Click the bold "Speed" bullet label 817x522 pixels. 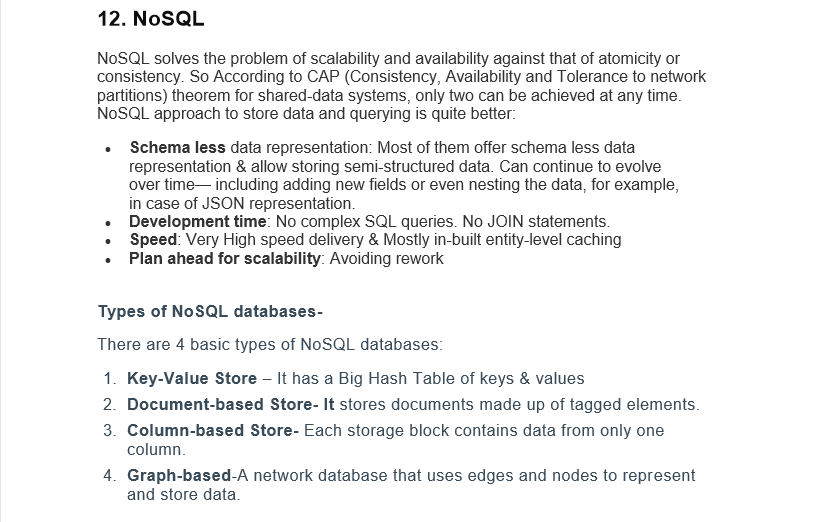[152, 240]
